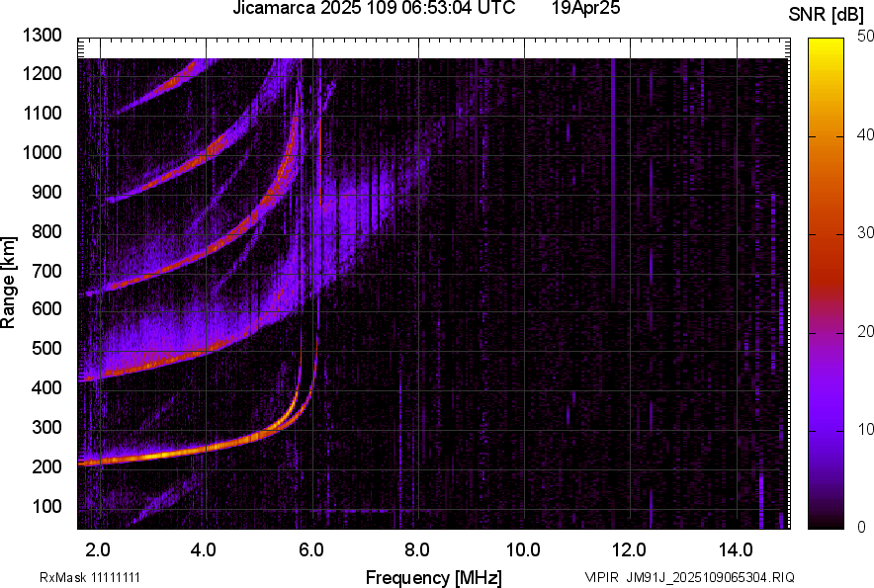Click the Jicamarca timestamp title text
The width and height of the screenshot is (874, 588).
[x=374, y=9]
